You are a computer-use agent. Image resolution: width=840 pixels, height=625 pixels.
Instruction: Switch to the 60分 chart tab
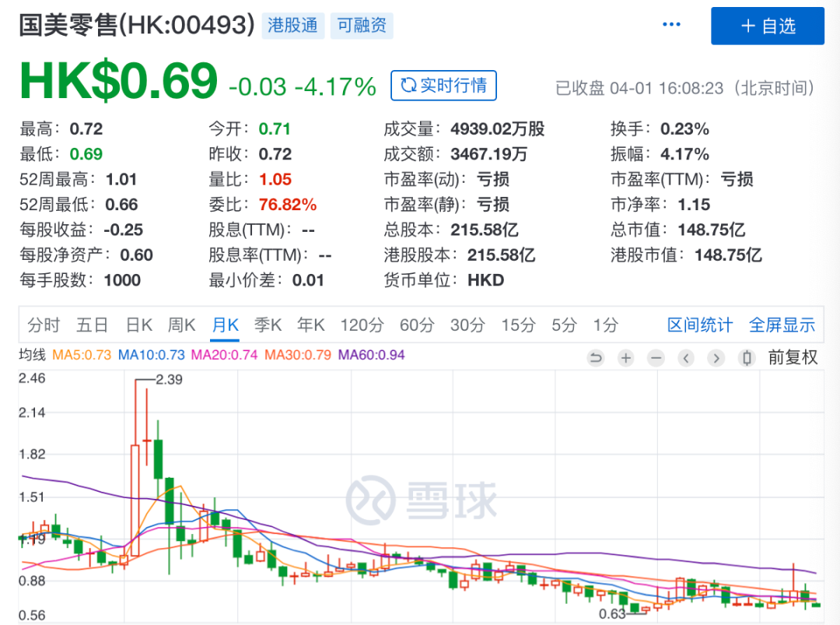417,325
